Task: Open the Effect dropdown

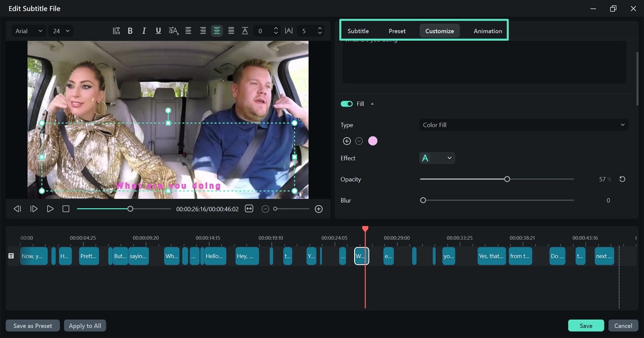Action: point(437,158)
